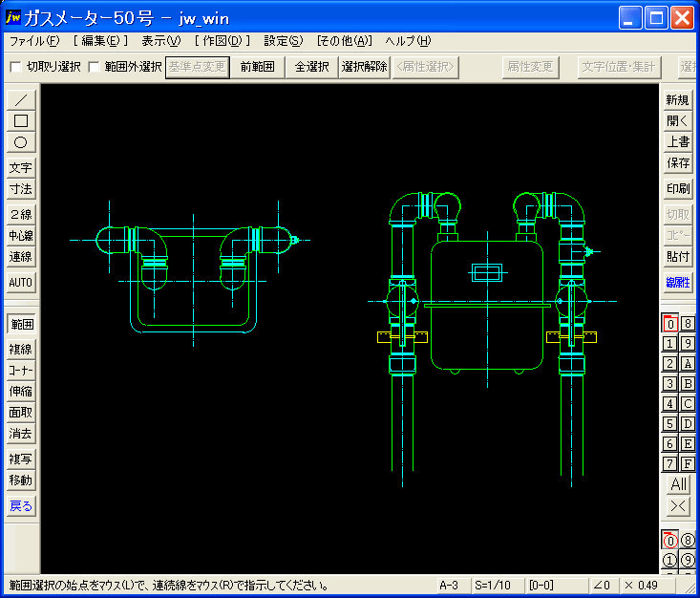Click the × button below All

tap(678, 505)
